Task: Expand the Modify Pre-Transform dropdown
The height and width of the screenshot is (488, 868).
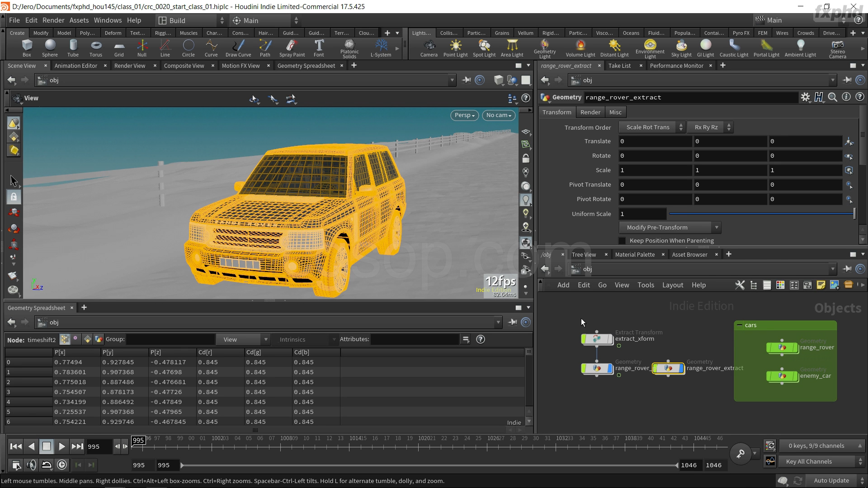Action: 670,227
